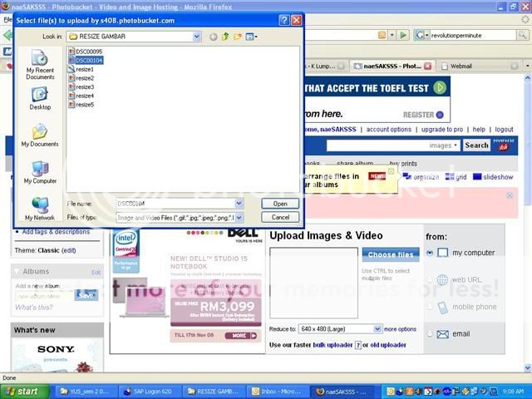
Task: Click the Photobucket search input field
Action: 377,145
